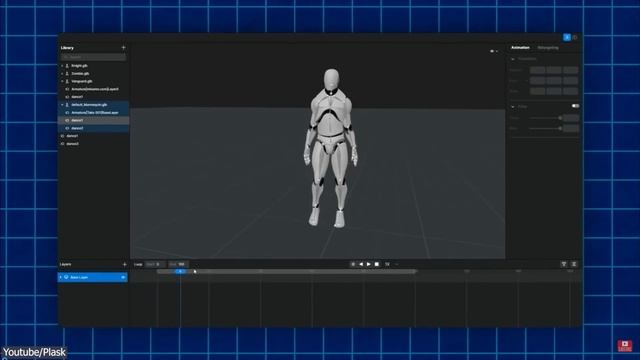
Task: Select the default_Mannequin.glb model icon
Action: coord(67,105)
